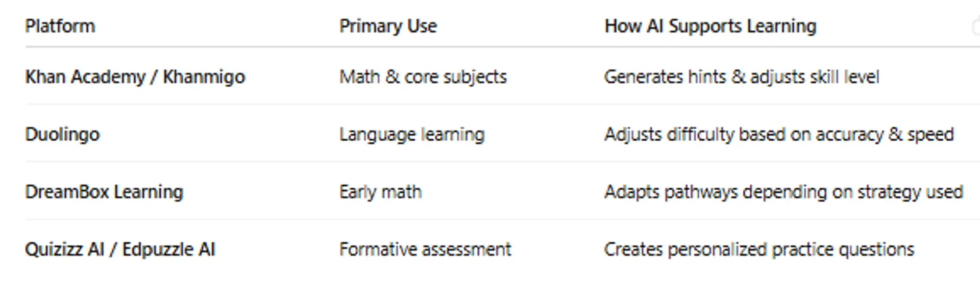This screenshot has width=980, height=303.
Task: Click the Khan Academy text
Action: tap(85, 77)
